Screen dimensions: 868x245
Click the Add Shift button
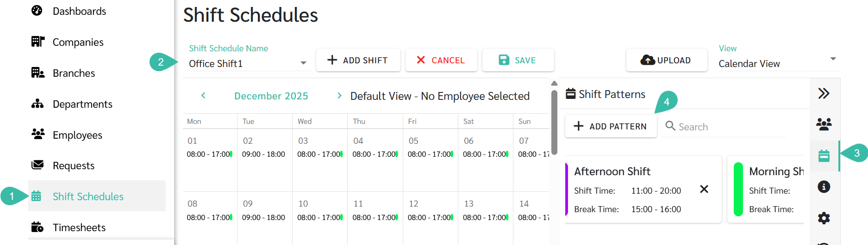[358, 60]
